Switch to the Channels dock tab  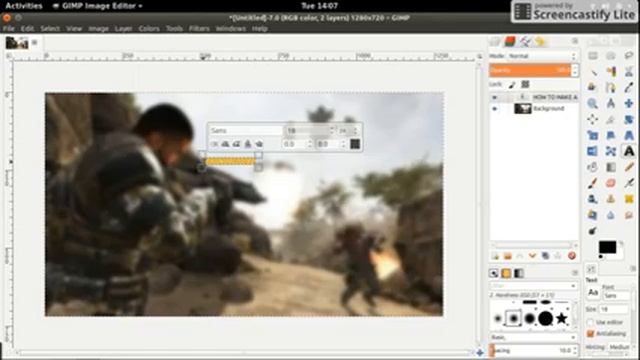point(510,41)
